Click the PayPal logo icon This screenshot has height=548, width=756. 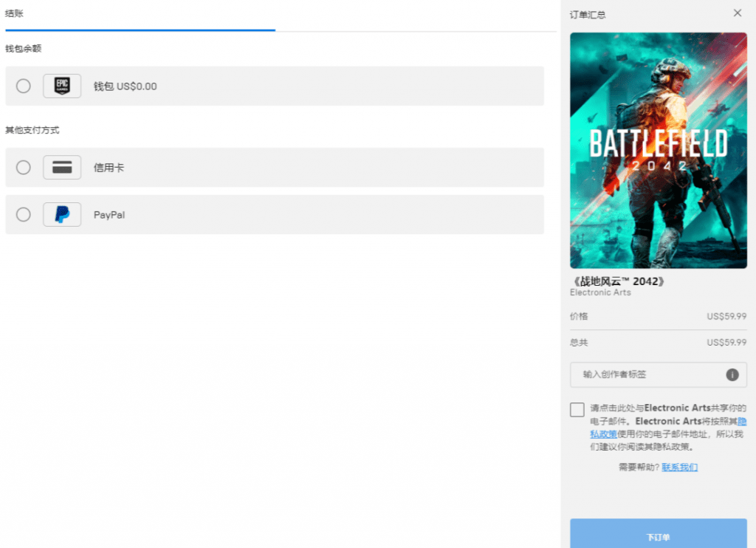62,215
